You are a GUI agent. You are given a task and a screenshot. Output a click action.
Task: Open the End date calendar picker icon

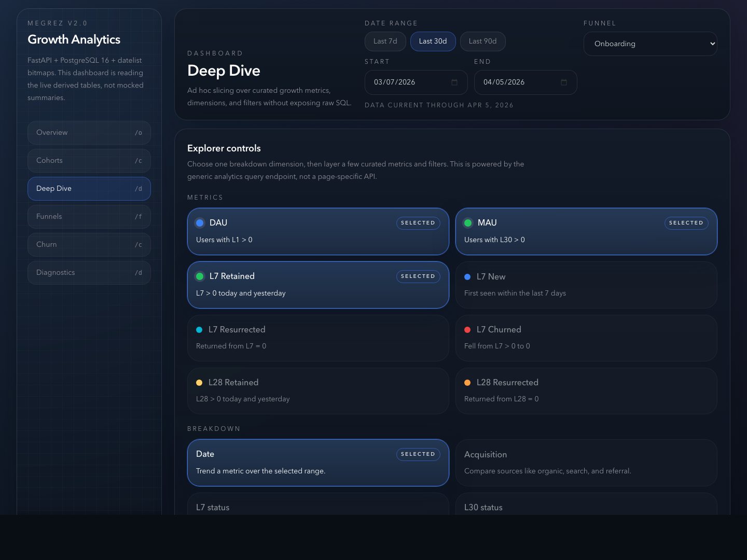click(564, 82)
